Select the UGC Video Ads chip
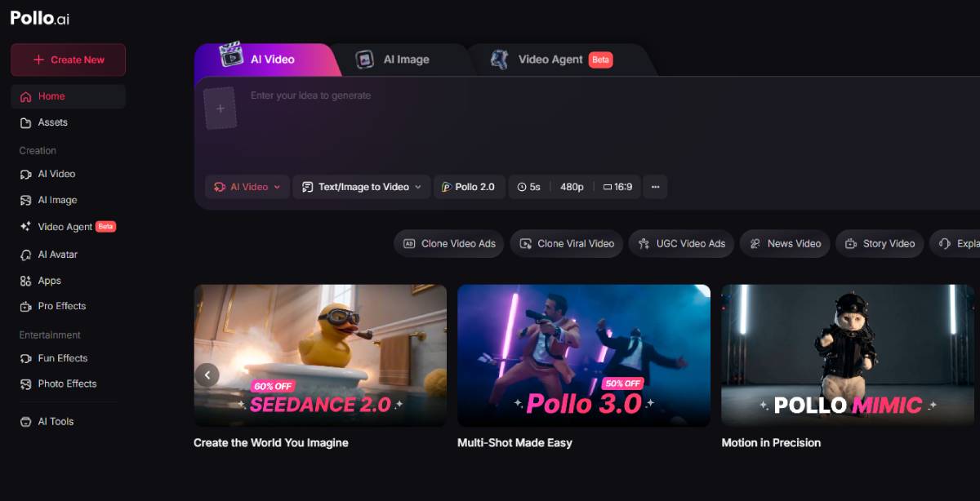 tap(681, 243)
